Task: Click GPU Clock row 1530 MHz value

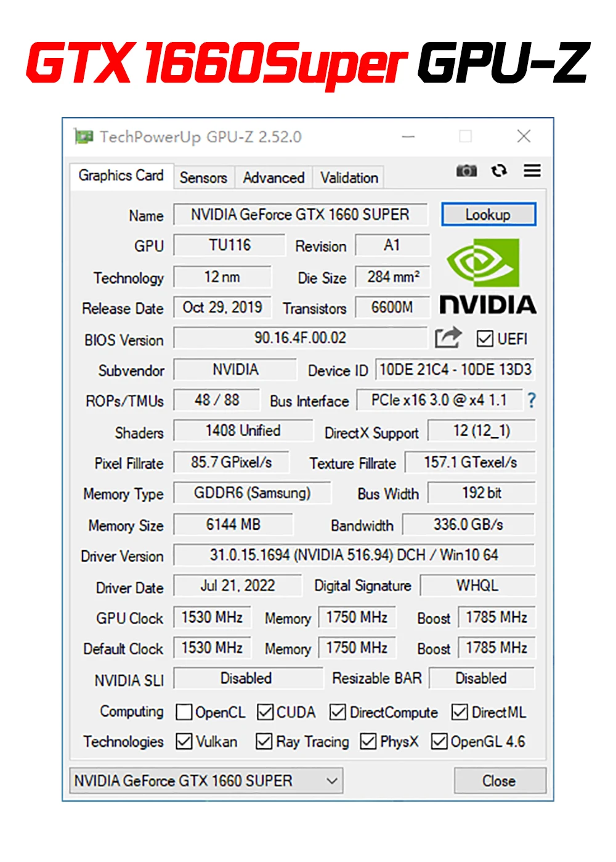Action: (x=212, y=617)
